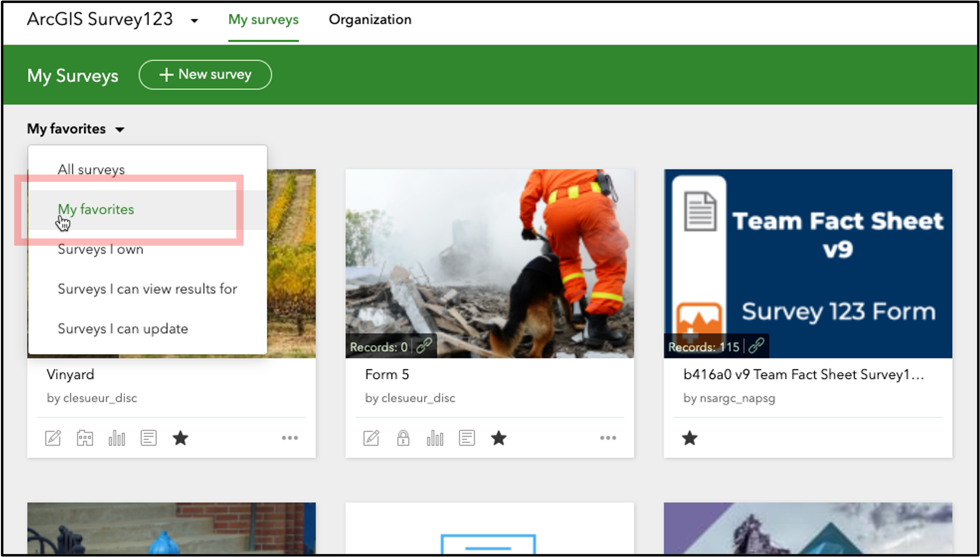Image resolution: width=980 pixels, height=557 pixels.
Task: Collapse the My favorites filter dropdown
Action: click(76, 129)
